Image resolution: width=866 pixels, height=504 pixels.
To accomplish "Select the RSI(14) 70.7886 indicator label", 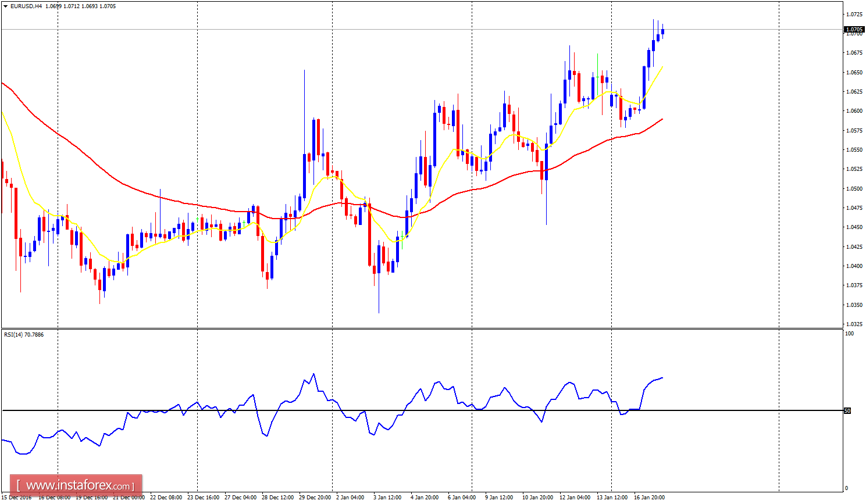I will coord(24,334).
